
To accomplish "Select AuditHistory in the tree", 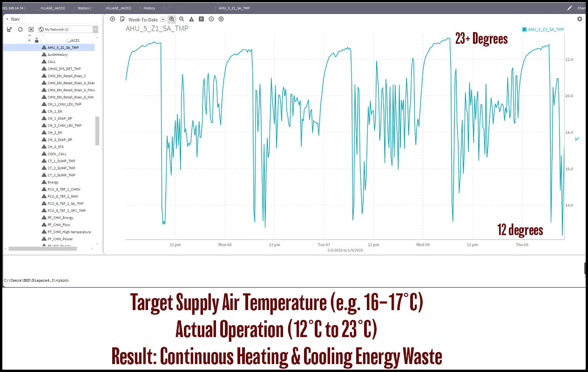I will click(57, 54).
